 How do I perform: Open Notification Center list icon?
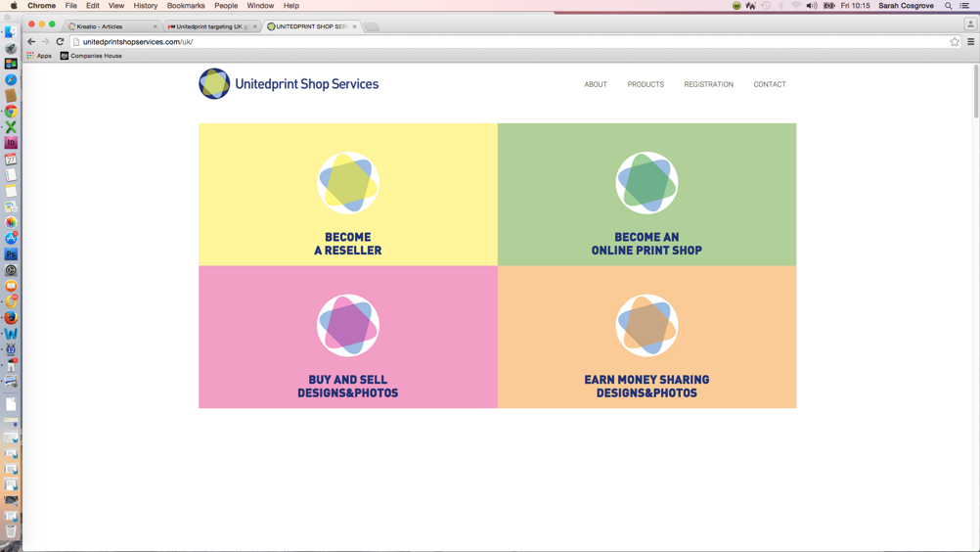click(965, 6)
